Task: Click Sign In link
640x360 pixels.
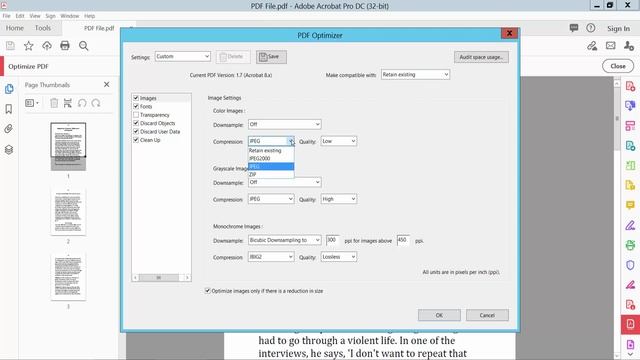Action: click(618, 29)
